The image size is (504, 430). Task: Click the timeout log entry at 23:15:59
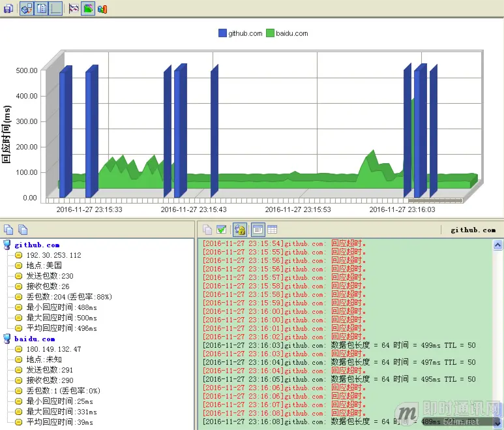pos(284,303)
